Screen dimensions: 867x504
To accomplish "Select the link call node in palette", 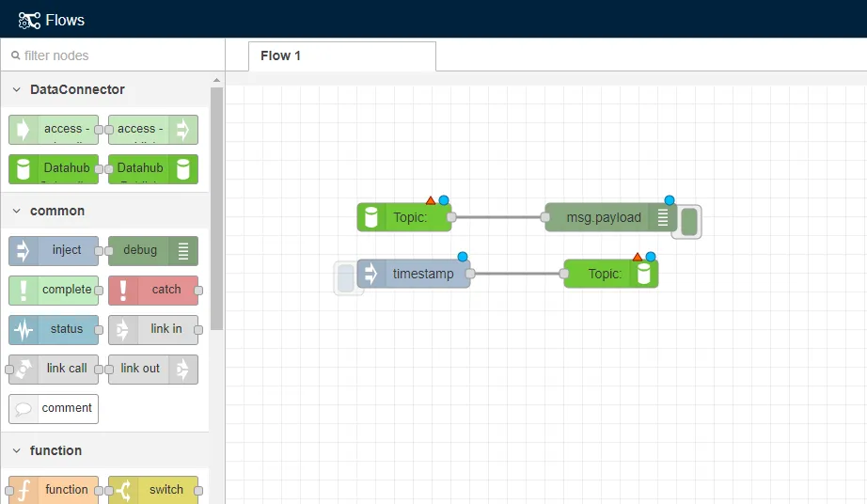I will coord(54,370).
